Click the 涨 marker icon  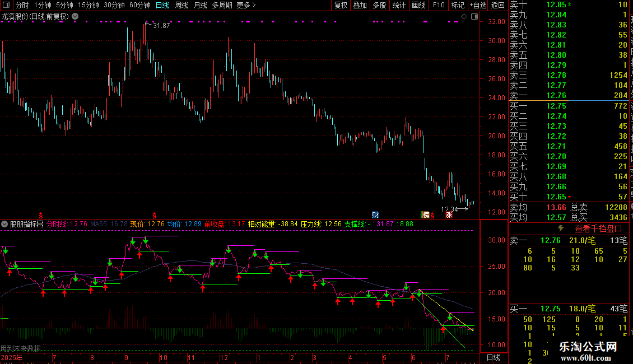[449, 214]
